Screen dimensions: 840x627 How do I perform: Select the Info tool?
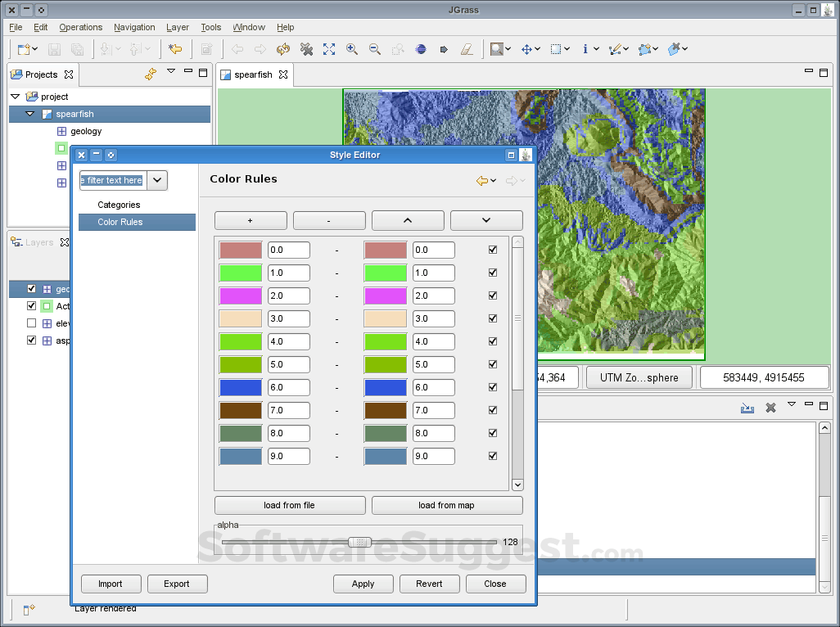[587, 49]
